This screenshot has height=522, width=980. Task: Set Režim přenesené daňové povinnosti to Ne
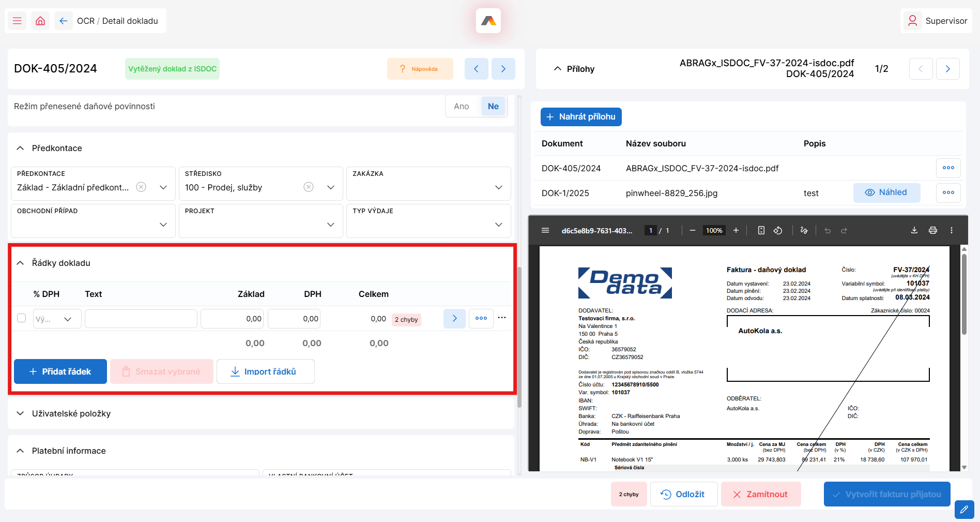pos(494,106)
